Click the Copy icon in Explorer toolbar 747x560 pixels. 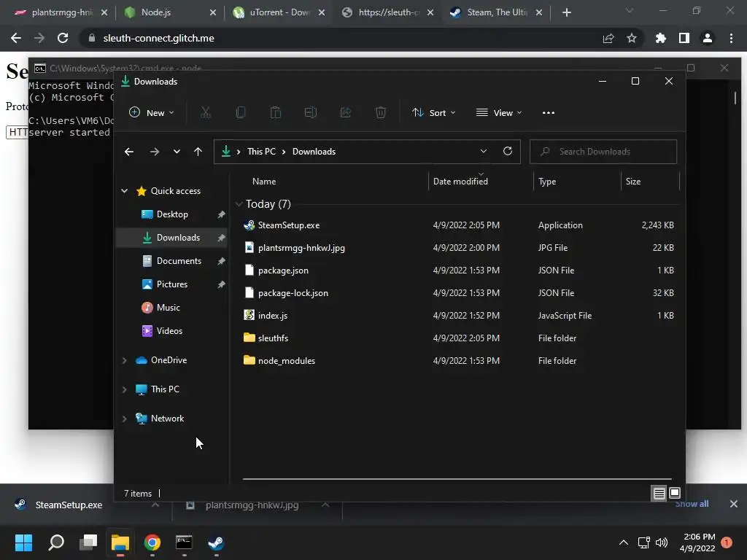(x=241, y=113)
